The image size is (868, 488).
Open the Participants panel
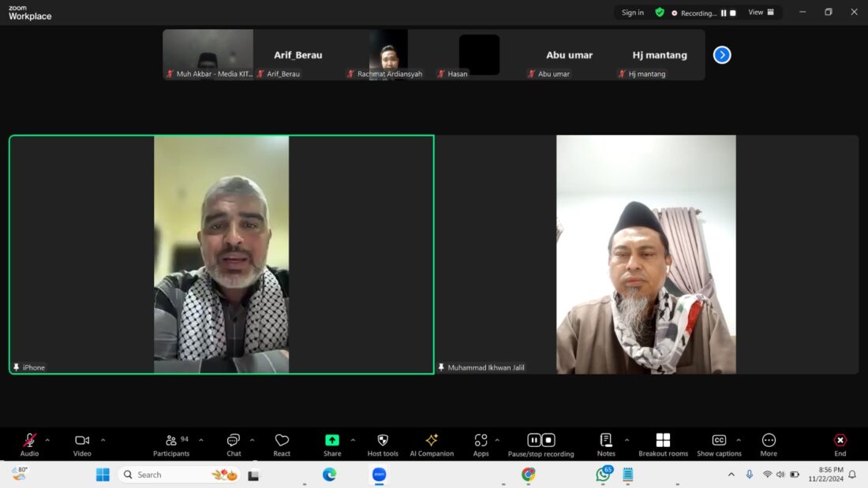pyautogui.click(x=171, y=445)
